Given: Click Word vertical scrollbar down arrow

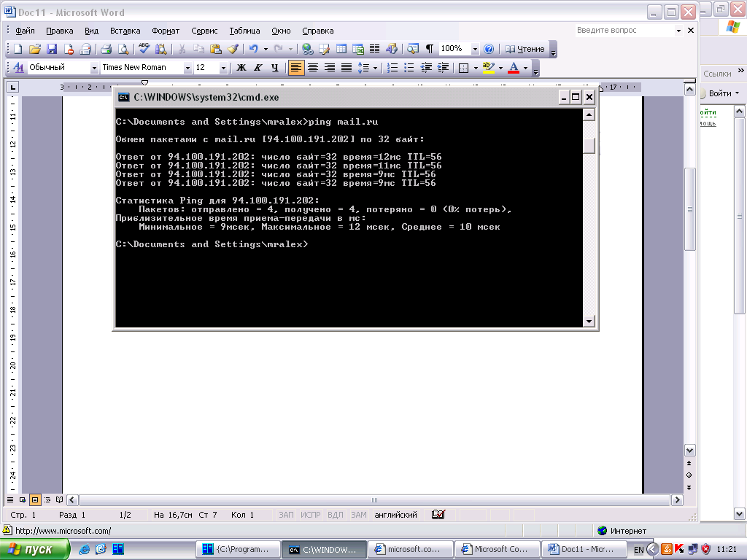Looking at the screenshot, I should click(689, 450).
